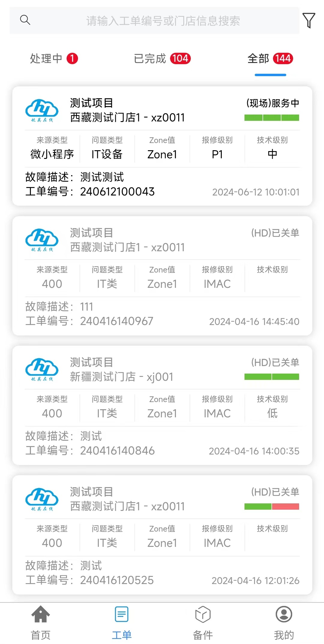Open the 首页 home icon
The height and width of the screenshot is (644, 324).
coord(40,614)
